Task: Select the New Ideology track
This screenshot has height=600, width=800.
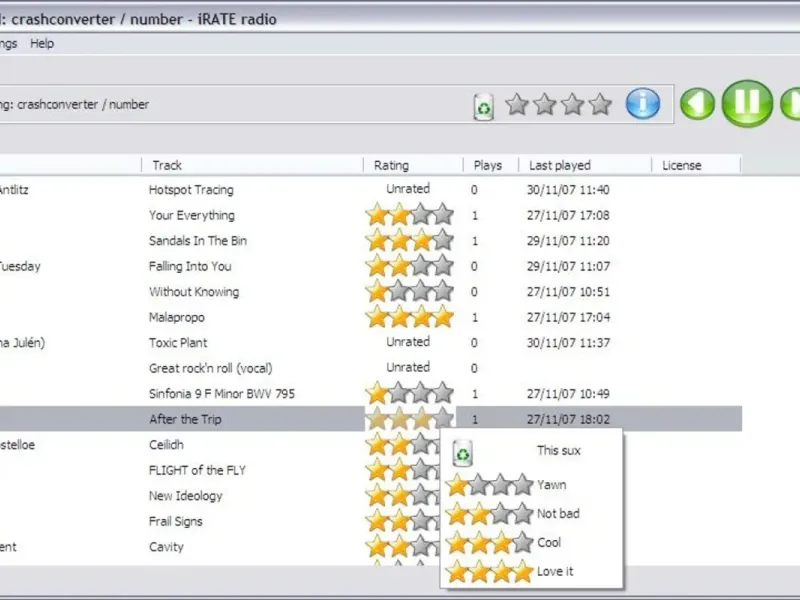Action: click(x=186, y=496)
